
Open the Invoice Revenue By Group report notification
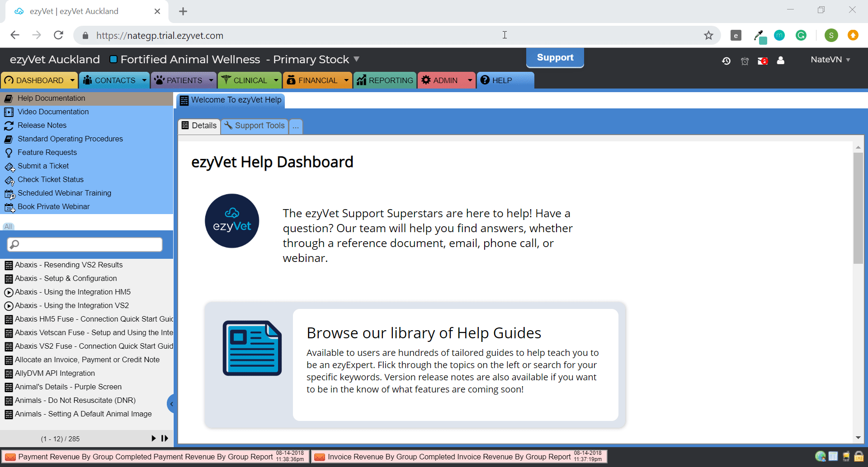459,457
